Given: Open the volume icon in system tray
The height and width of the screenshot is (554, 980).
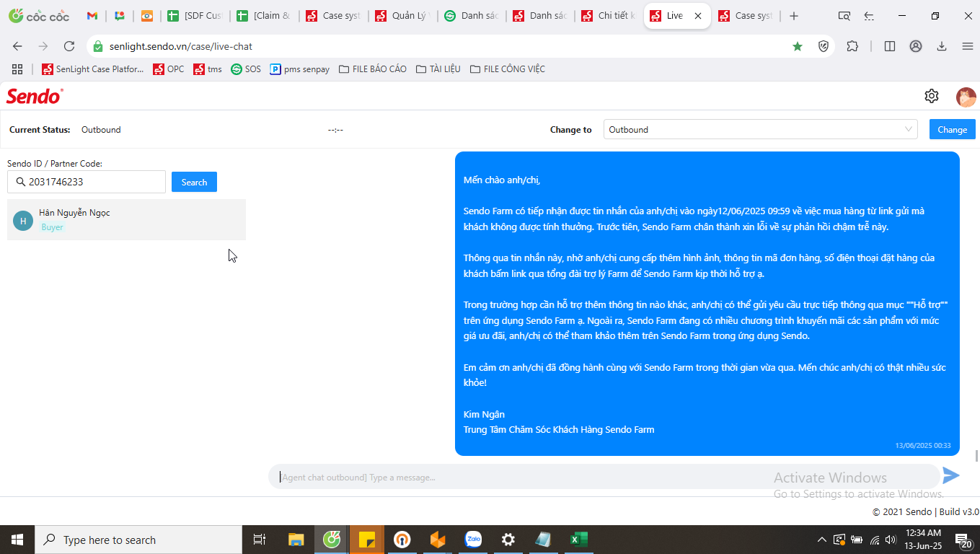Looking at the screenshot, I should click(891, 540).
